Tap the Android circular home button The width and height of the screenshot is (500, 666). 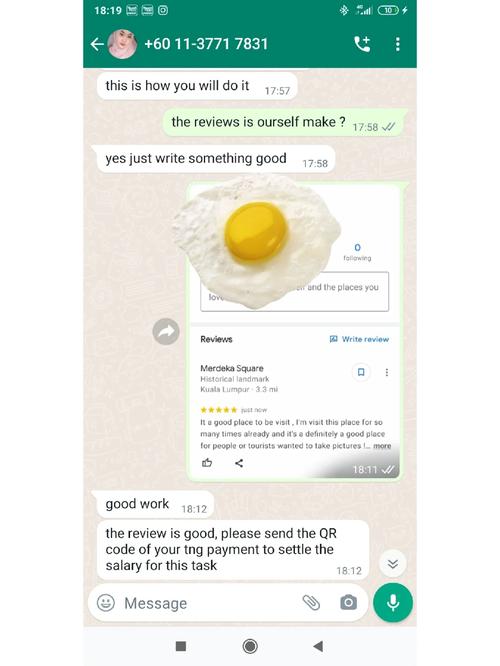250,646
